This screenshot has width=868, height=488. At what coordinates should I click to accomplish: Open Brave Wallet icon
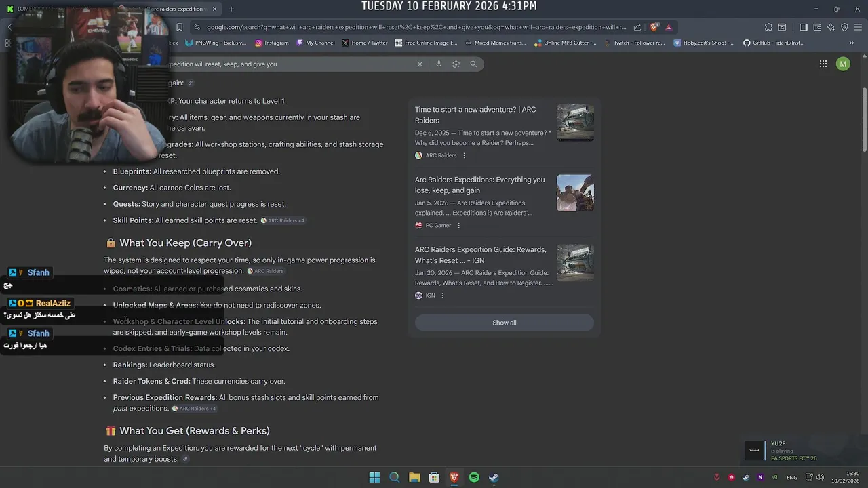click(817, 27)
